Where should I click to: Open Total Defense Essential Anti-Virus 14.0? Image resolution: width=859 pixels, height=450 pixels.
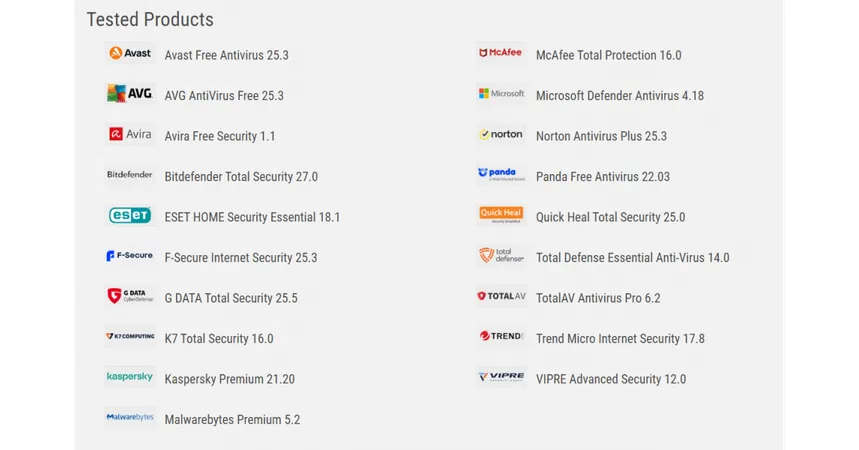[632, 258]
